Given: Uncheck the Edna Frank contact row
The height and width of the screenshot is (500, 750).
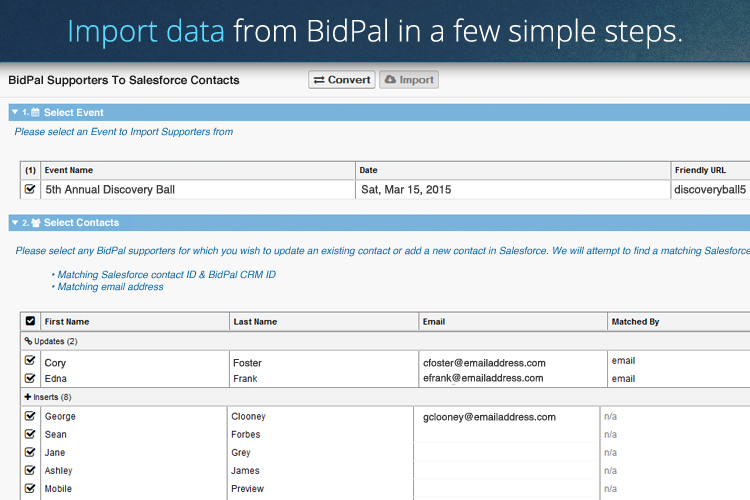Looking at the screenshot, I should 30,378.
